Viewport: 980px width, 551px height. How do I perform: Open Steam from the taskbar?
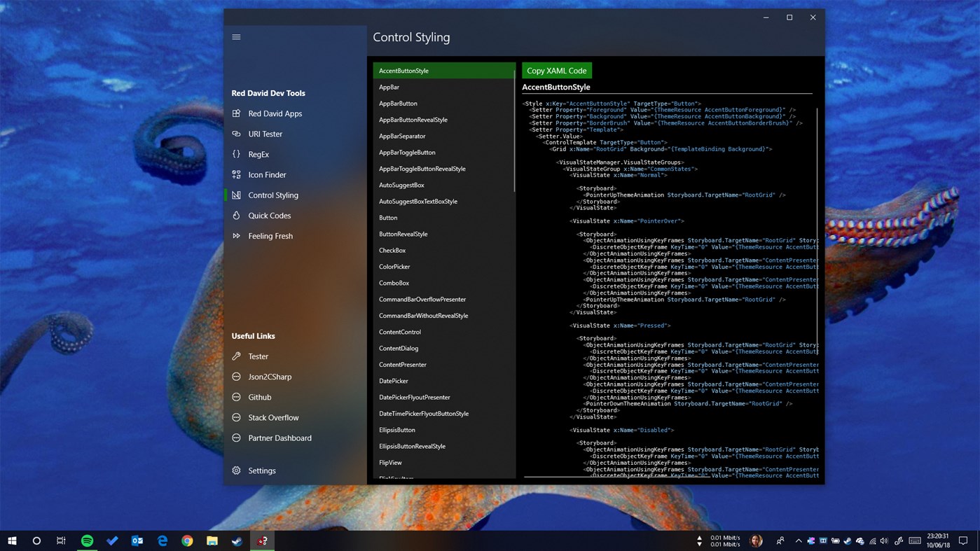click(x=237, y=540)
